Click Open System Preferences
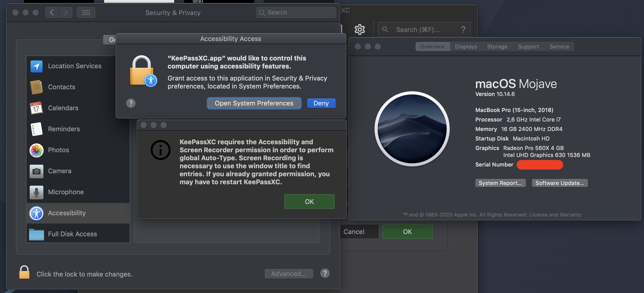Screen dimensions: 644x293 [x=254, y=103]
